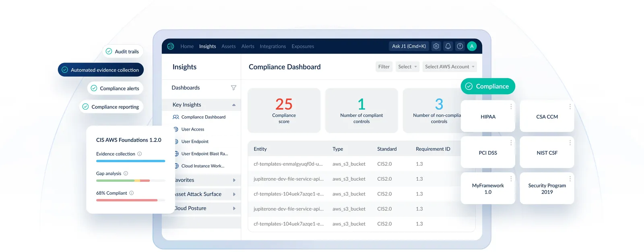Viewport: 644px width, 252px height.
Task: Open the Compliance Dashboard sidebar link
Action: [x=203, y=117]
